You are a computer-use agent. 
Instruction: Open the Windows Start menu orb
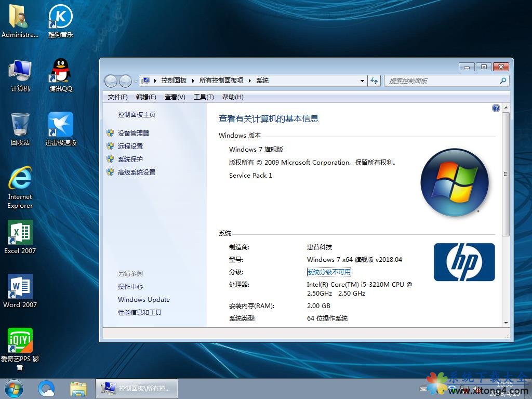point(14,389)
